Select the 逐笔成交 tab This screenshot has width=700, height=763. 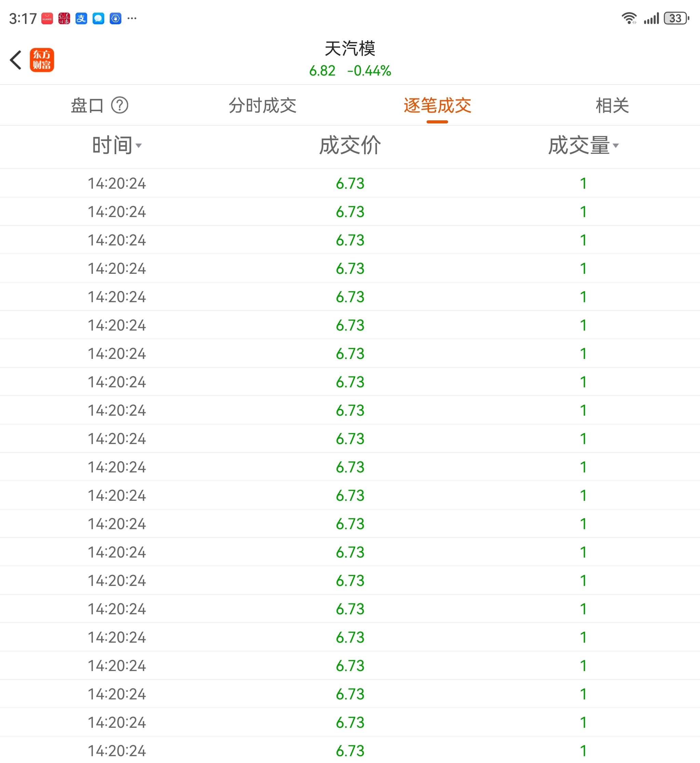pos(437,105)
